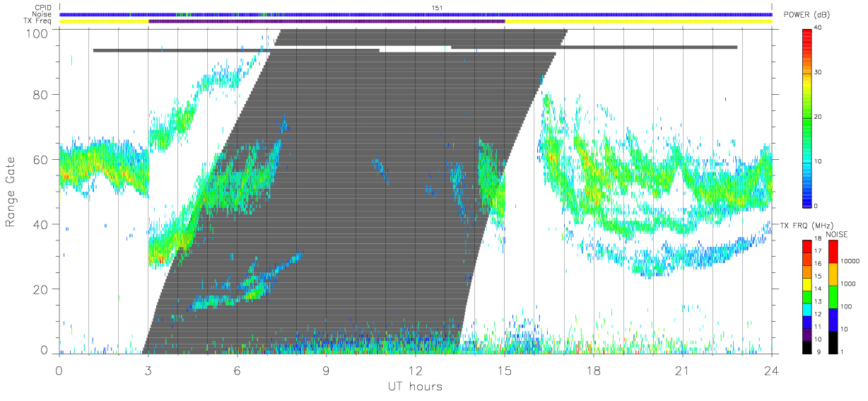Click the 30 dB label on power scale
Screen dimensions: 868x401
tap(819, 72)
